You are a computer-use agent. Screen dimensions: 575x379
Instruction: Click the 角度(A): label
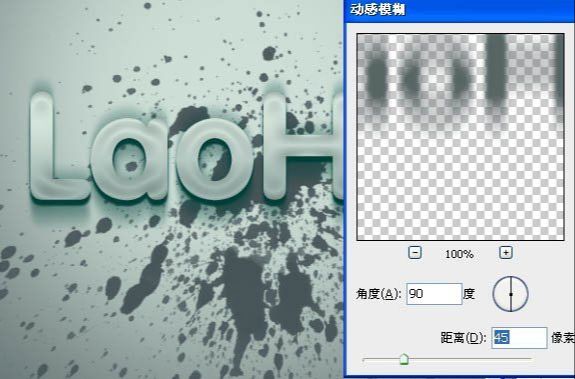pos(379,294)
